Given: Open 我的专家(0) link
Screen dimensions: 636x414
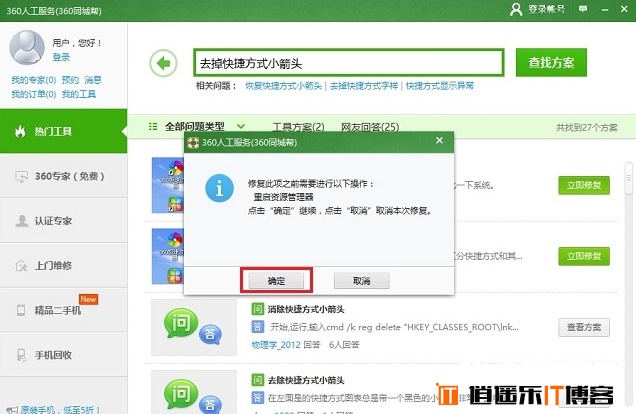Looking at the screenshot, I should (x=34, y=80).
